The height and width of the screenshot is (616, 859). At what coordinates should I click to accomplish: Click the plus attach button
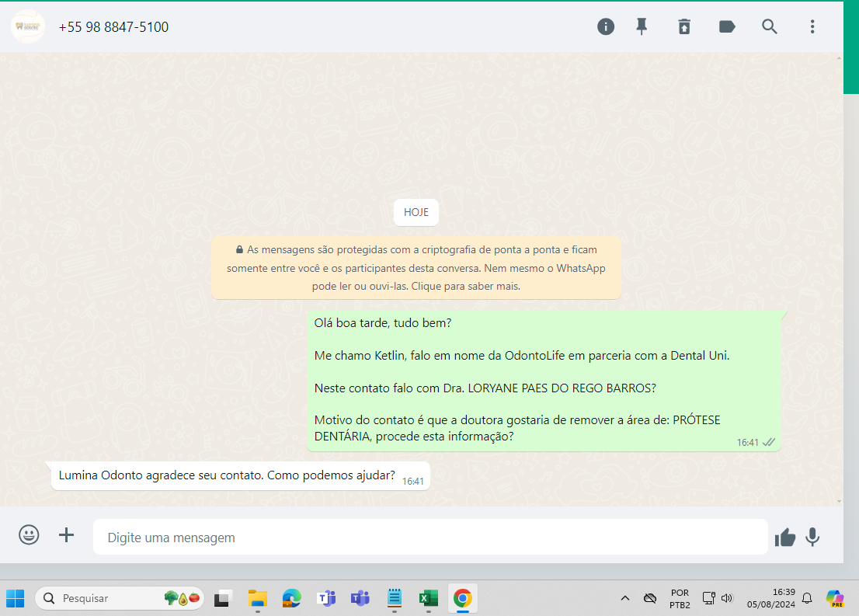pos(66,534)
